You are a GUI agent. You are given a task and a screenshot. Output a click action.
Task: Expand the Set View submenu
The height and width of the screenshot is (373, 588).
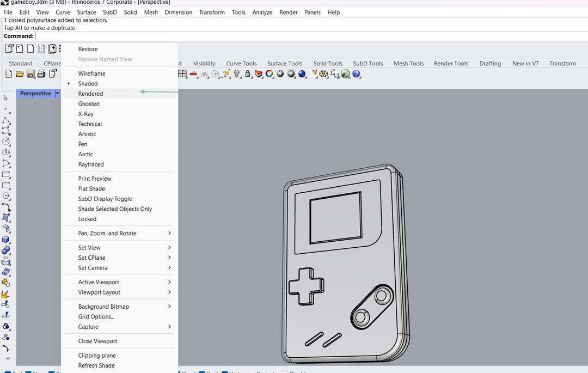[x=119, y=247]
